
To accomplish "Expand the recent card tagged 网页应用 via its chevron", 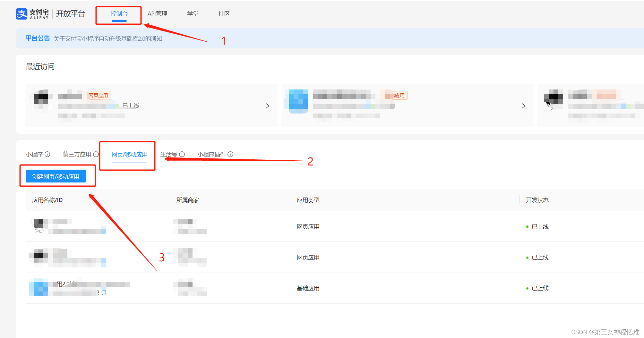I will (x=268, y=106).
